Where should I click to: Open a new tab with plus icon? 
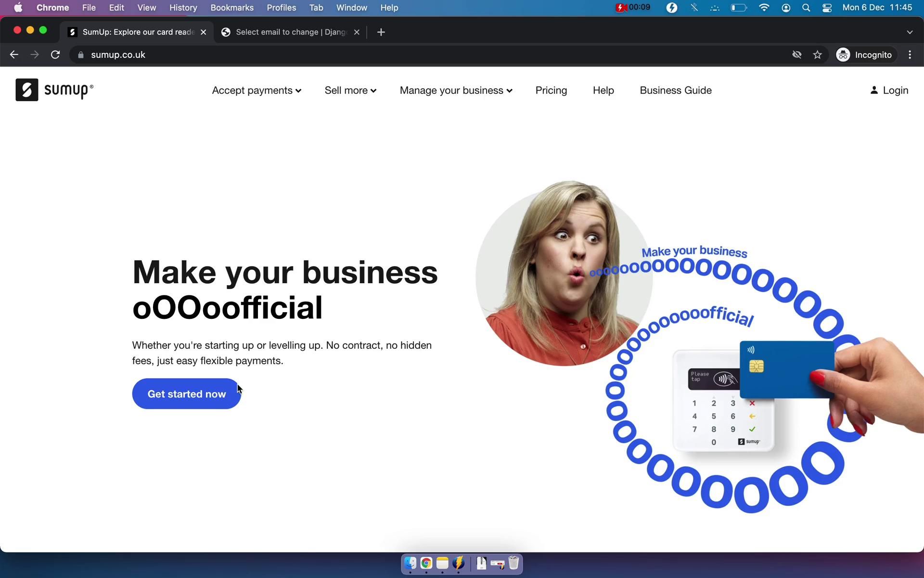tap(381, 32)
